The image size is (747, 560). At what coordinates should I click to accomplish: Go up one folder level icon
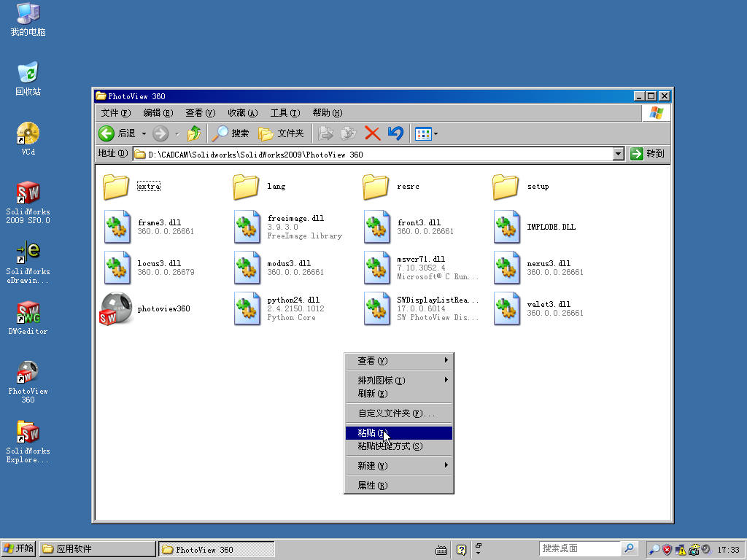pyautogui.click(x=194, y=133)
